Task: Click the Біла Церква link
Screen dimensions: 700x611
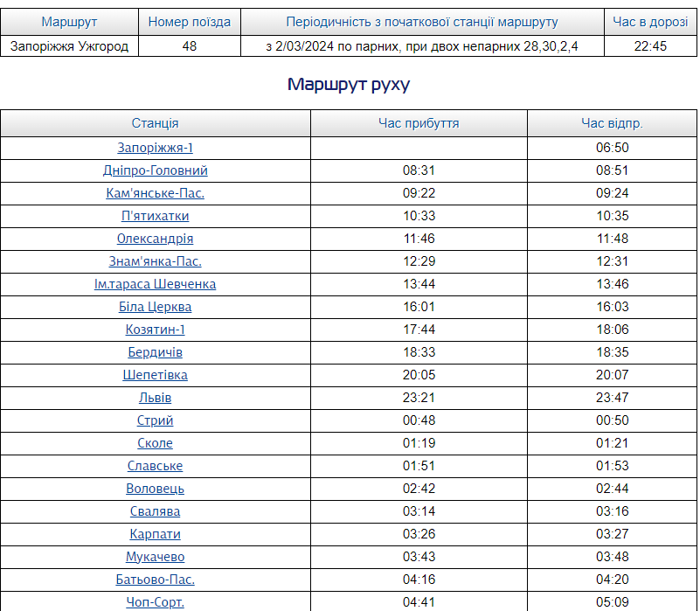Action: (x=155, y=307)
